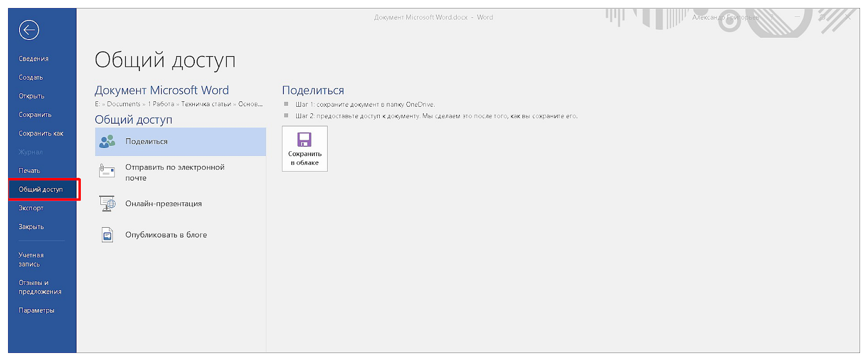
Task: Click Сохранить in the sidebar
Action: pyautogui.click(x=35, y=115)
